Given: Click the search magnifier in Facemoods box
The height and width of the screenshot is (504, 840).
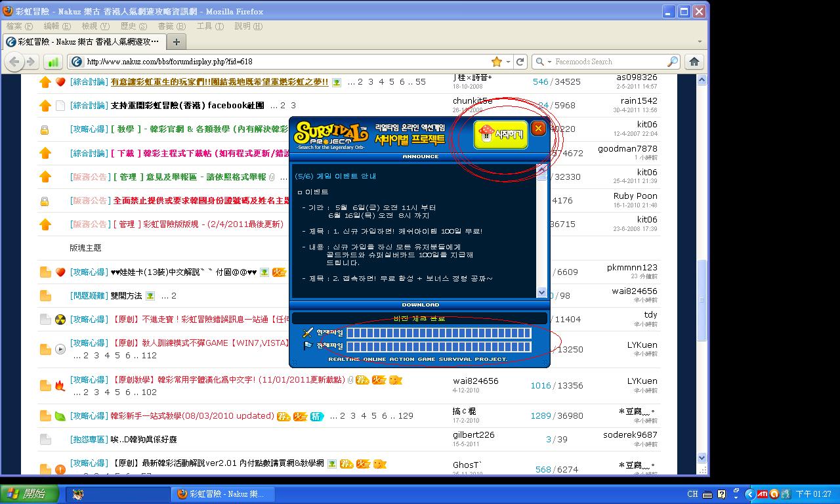Looking at the screenshot, I should 673,62.
